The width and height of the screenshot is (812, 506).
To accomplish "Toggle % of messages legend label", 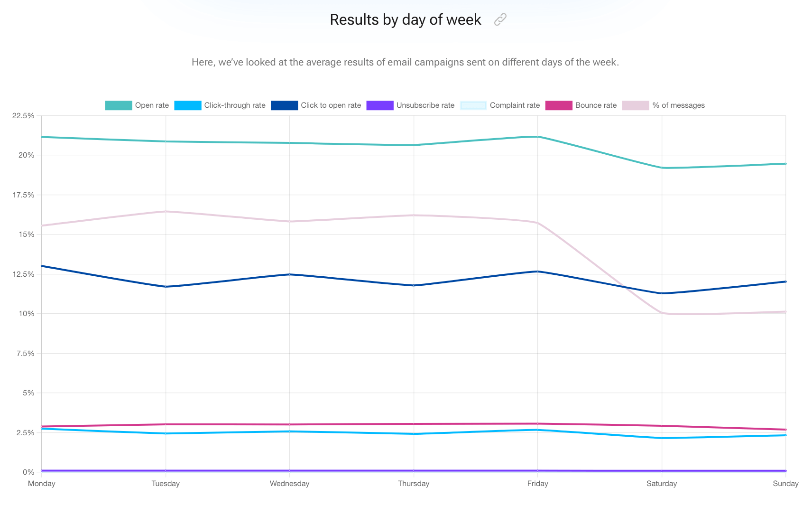I will point(678,105).
